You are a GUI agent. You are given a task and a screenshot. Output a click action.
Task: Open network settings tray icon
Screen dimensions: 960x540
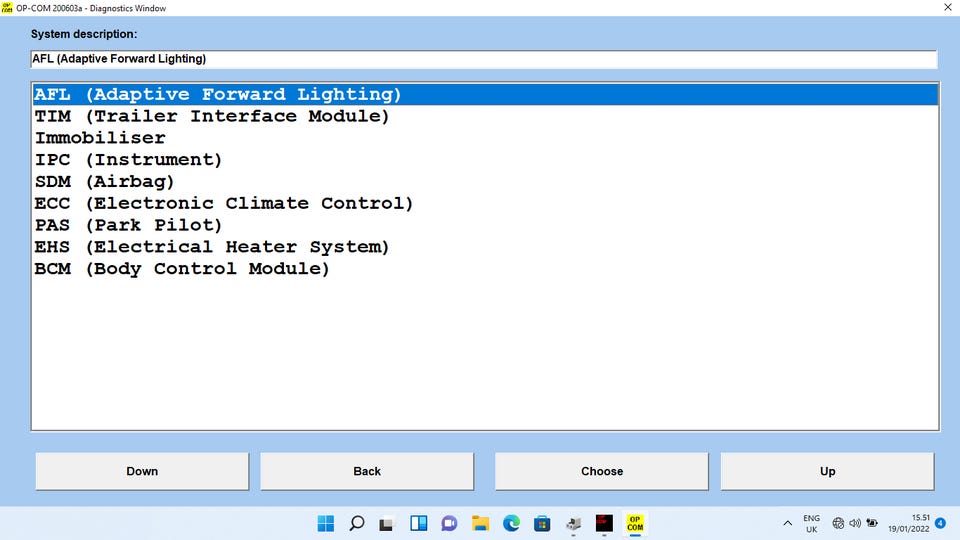pos(838,523)
